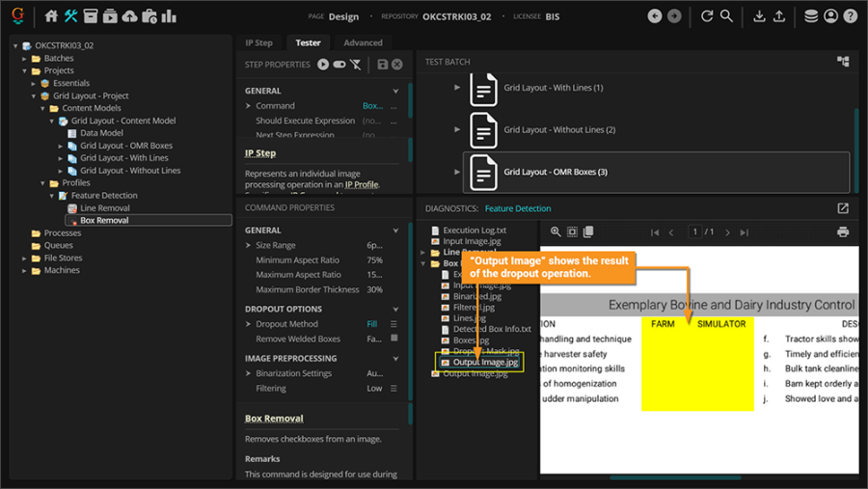Switch to the IP Step tab
The width and height of the screenshot is (868, 489).
258,42
